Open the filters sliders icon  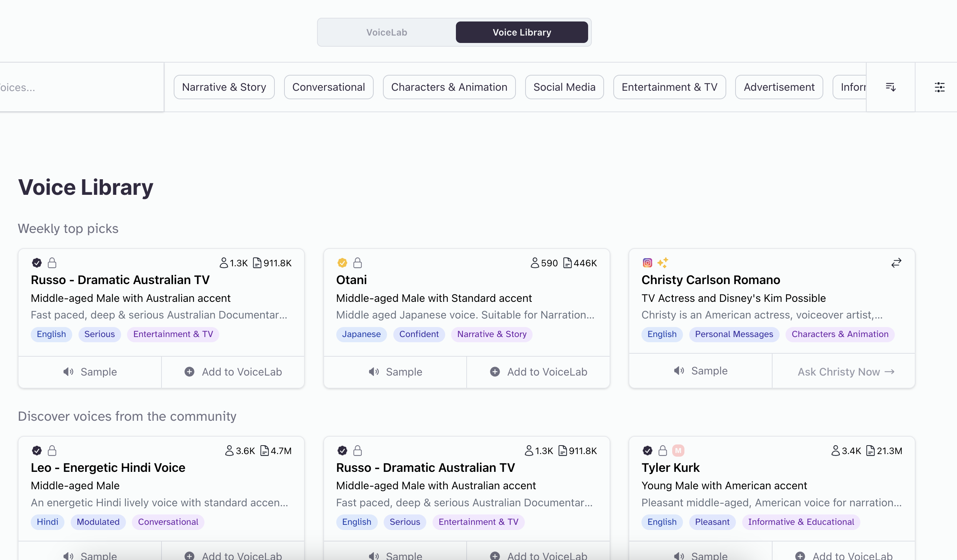939,87
